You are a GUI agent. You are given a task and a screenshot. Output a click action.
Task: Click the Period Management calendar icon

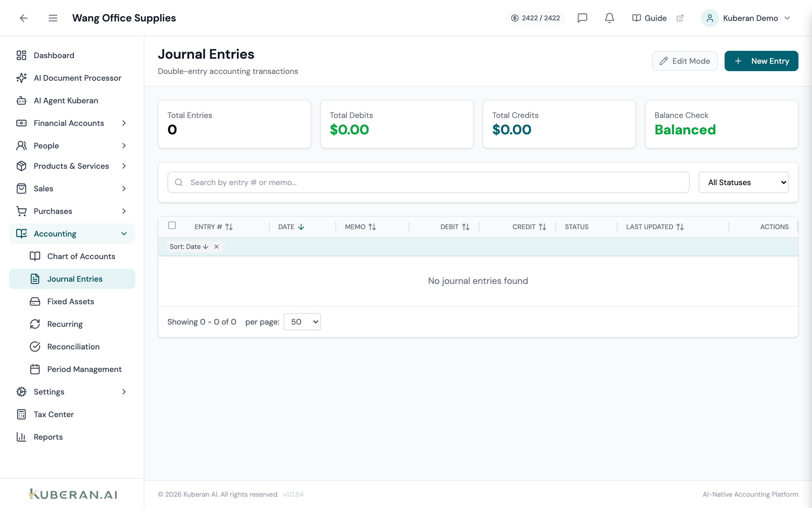tap(35, 369)
